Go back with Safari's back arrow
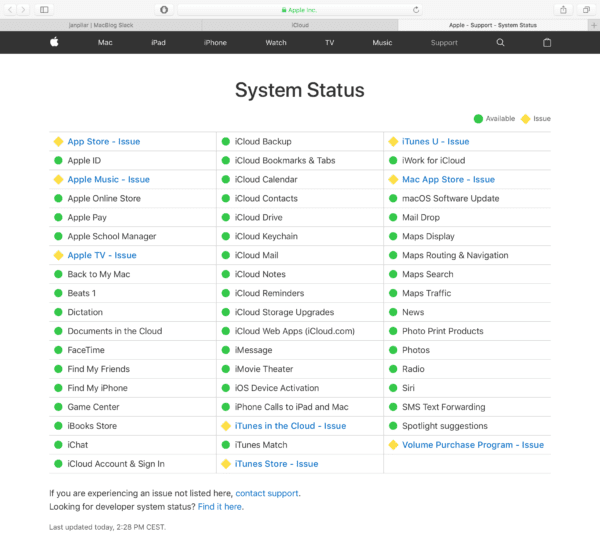Image resolution: width=600 pixels, height=538 pixels. pos(11,9)
